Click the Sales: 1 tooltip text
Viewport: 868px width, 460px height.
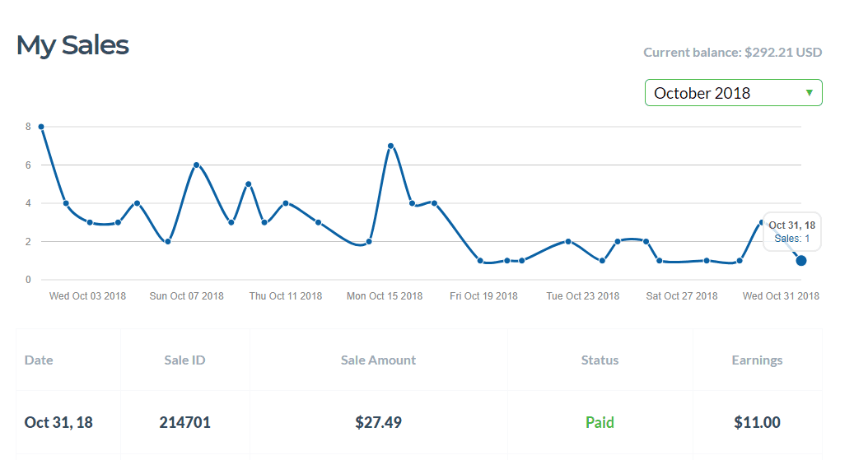(x=792, y=239)
